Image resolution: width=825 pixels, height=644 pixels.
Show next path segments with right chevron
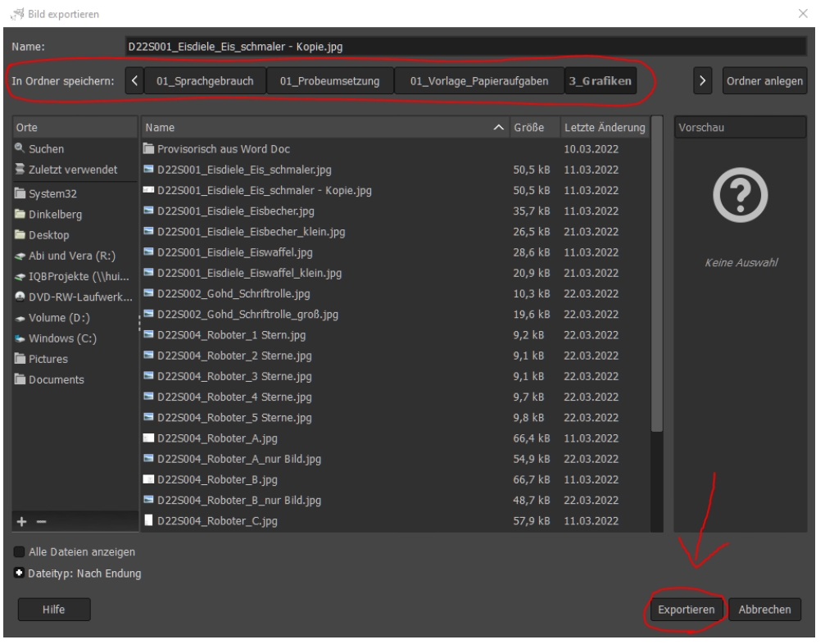702,80
